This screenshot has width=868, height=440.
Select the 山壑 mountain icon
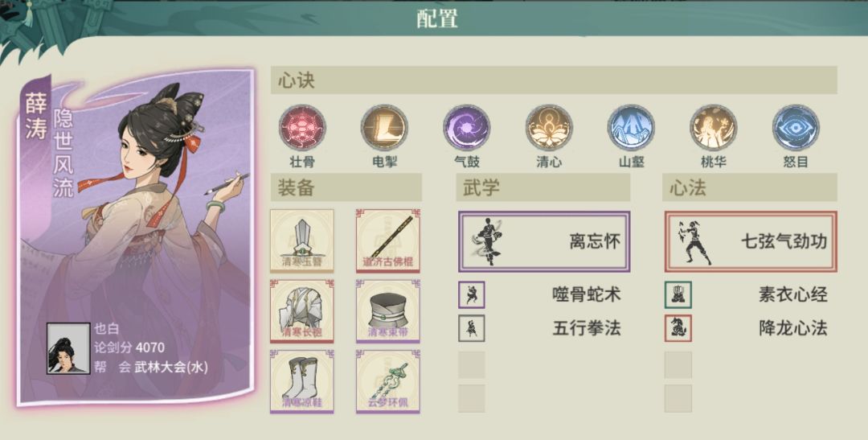631,128
